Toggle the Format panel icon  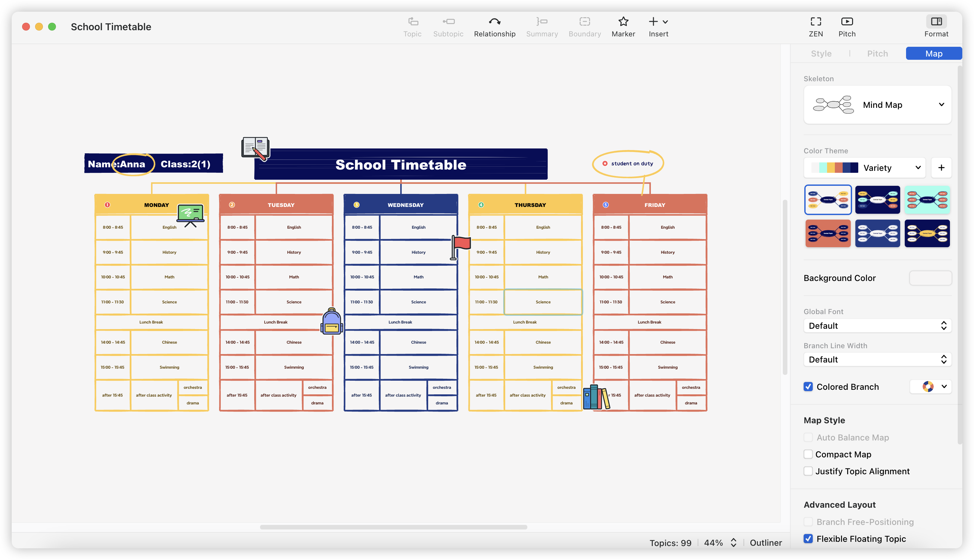pos(936,21)
